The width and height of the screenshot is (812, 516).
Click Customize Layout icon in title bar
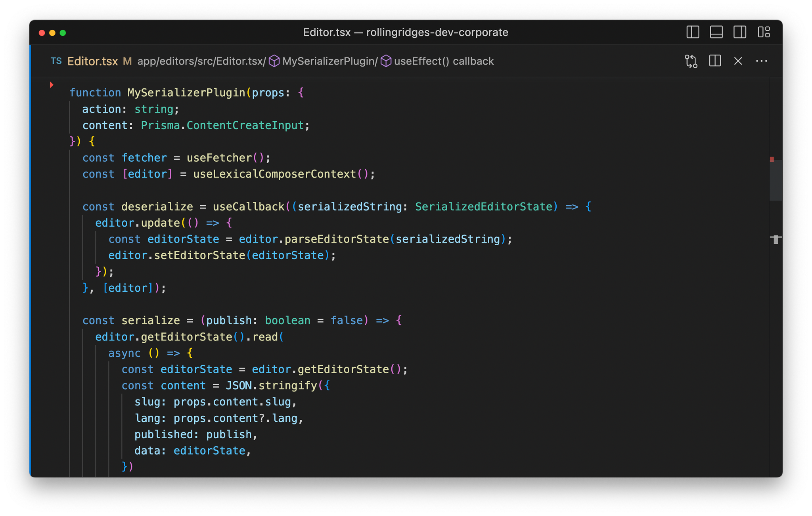point(764,32)
